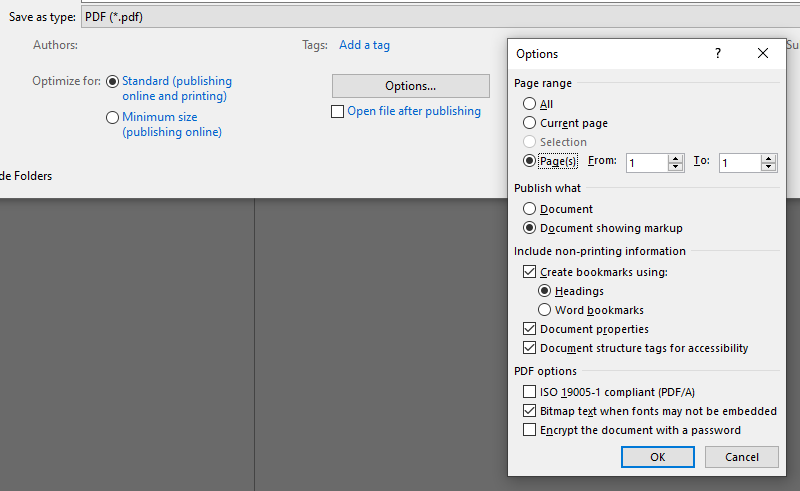Enable Encrypt the document with a password
This screenshot has width=800, height=491.
[x=529, y=430]
